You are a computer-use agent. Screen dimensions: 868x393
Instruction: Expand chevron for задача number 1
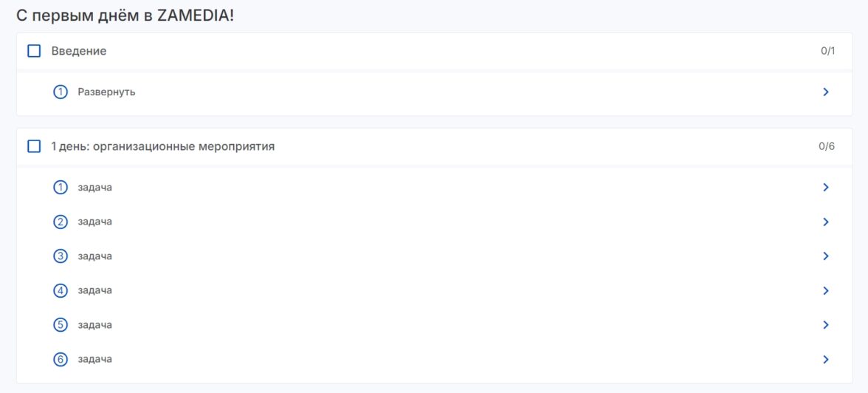coord(826,188)
